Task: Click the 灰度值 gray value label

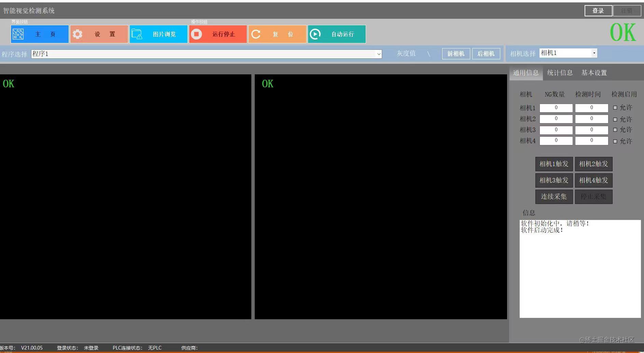Action: point(406,54)
